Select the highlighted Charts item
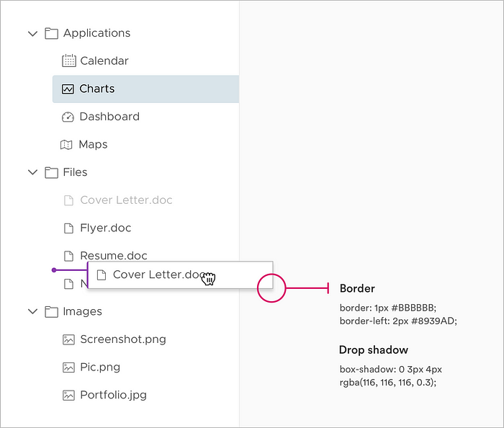 click(x=145, y=89)
